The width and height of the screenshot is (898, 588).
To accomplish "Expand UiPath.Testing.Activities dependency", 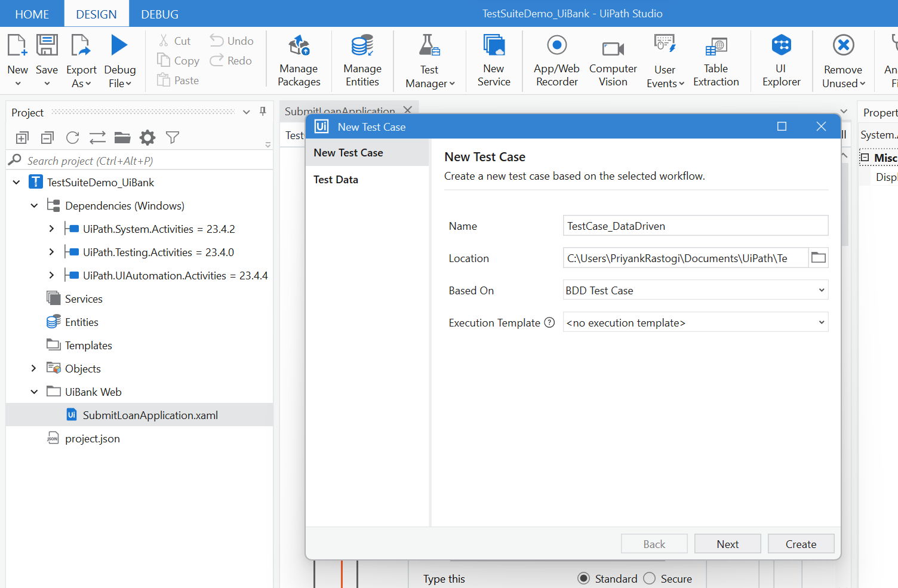I will (x=51, y=252).
